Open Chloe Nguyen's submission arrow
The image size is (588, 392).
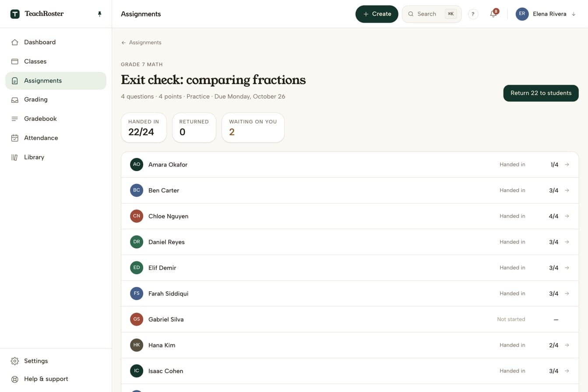tap(567, 216)
